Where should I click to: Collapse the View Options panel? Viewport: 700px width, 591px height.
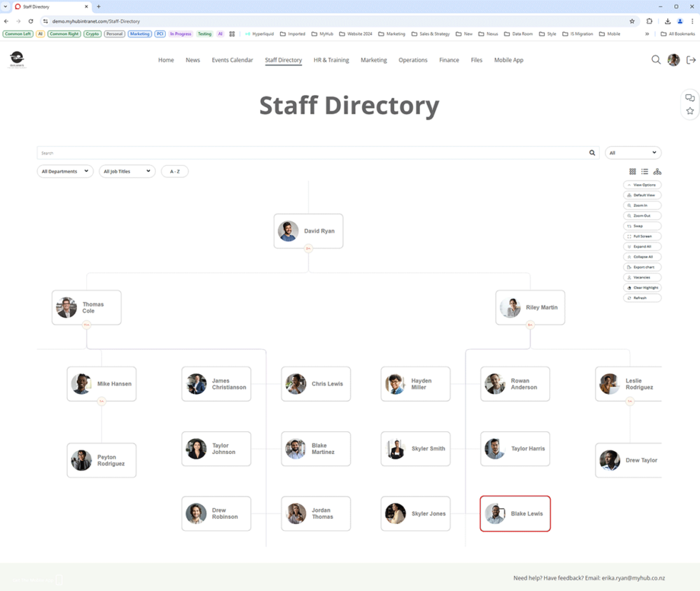coord(642,185)
